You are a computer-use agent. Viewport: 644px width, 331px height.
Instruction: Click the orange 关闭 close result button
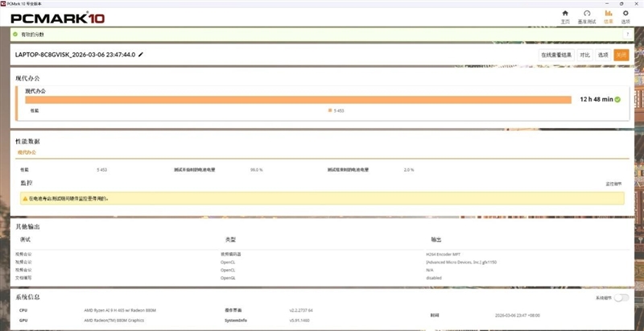621,55
